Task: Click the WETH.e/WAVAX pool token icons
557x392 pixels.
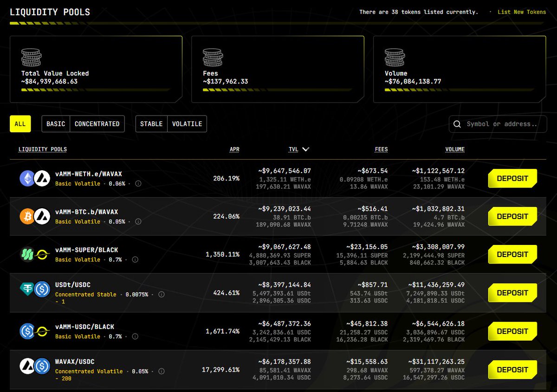Action: coord(35,178)
